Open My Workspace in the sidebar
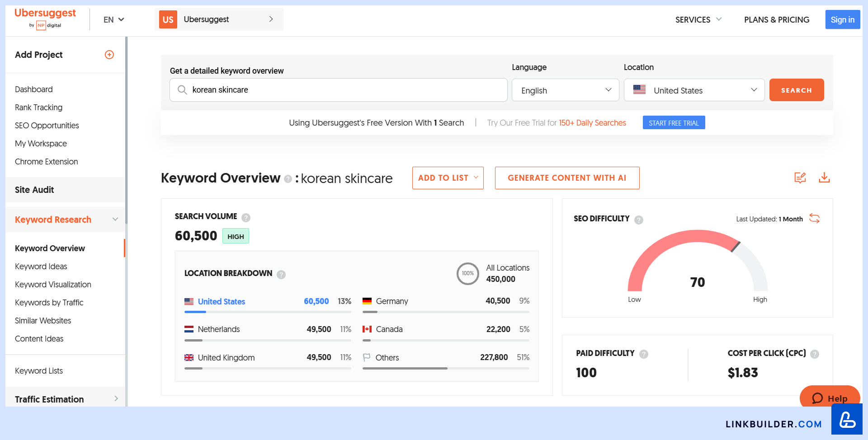Screen dimensions: 868x440 tap(41, 144)
